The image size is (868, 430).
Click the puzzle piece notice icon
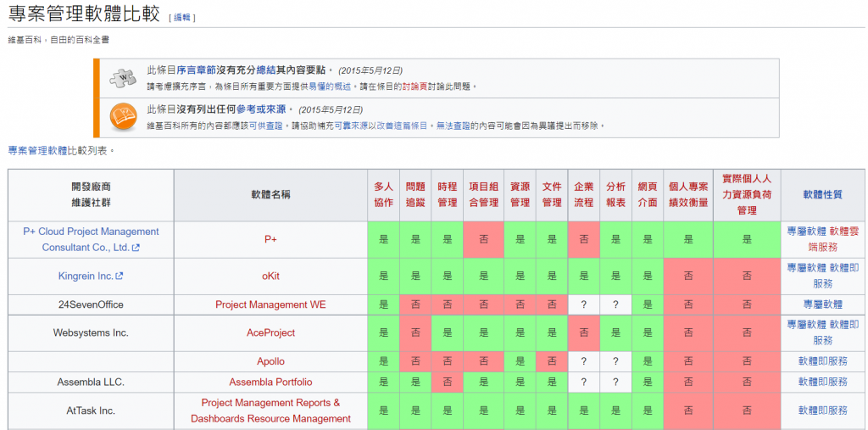123,78
